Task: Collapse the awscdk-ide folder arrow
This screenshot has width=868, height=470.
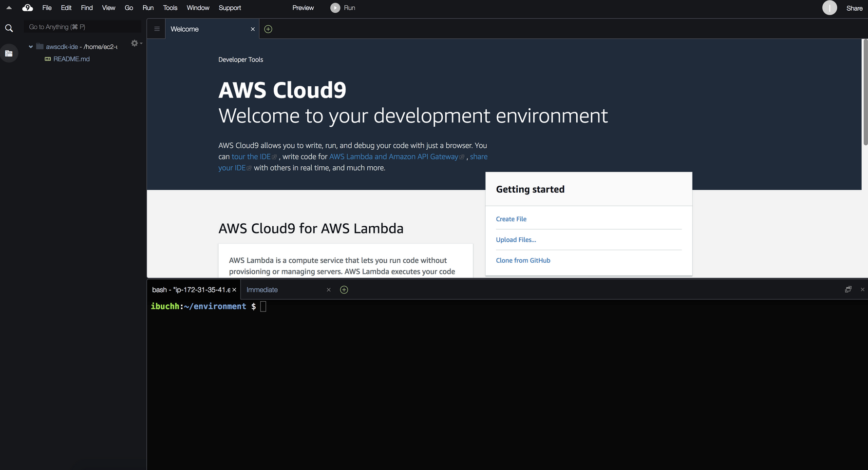Action: [31, 47]
